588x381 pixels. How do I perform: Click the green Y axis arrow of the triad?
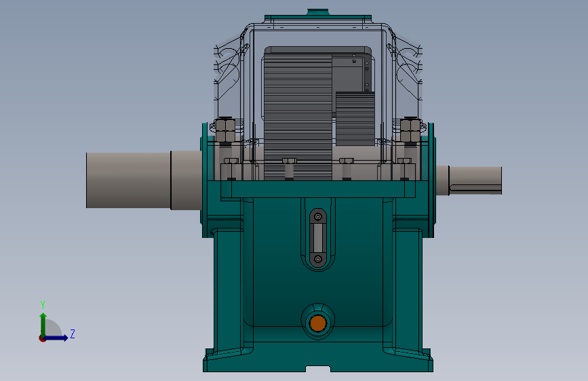pos(43,324)
